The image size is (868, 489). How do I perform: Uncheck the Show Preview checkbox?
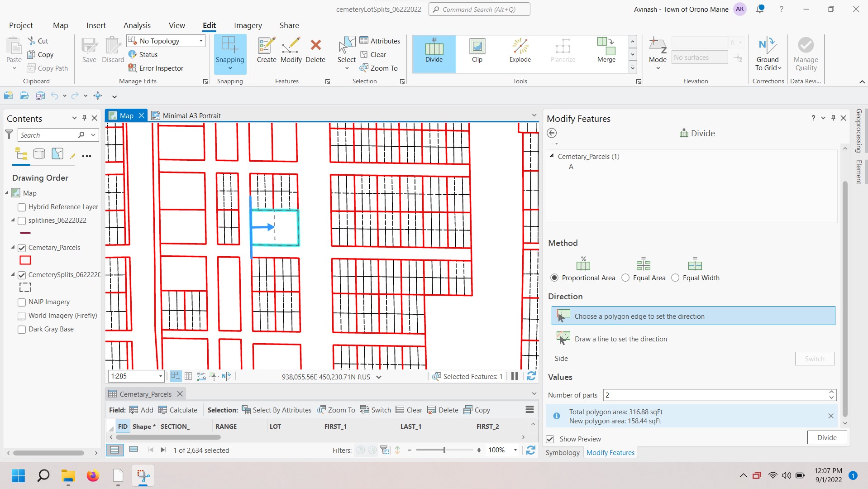tap(550, 439)
